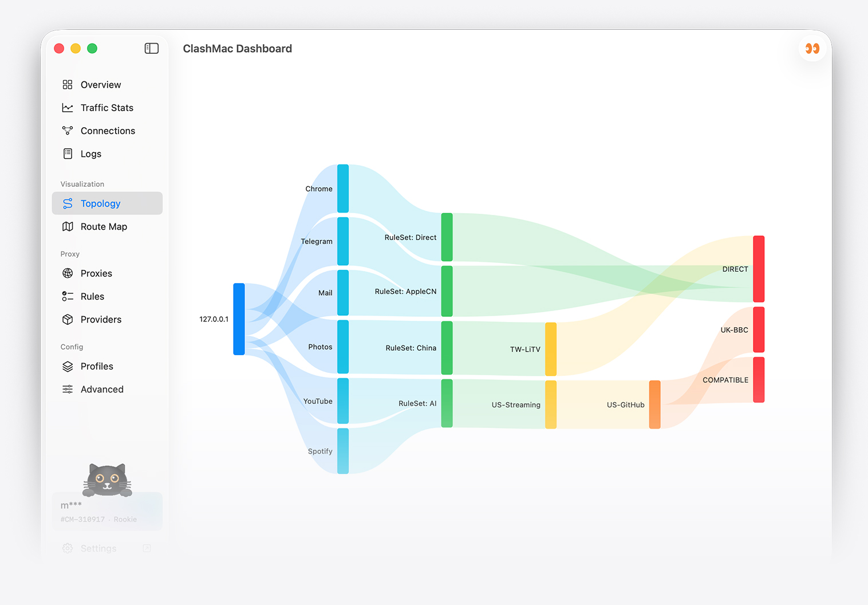Click the Proxies globe icon

click(x=67, y=273)
